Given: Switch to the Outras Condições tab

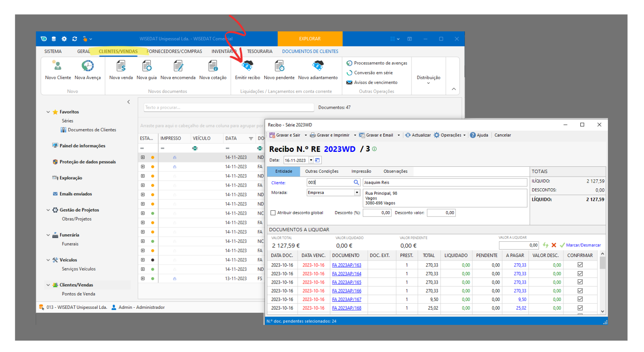Looking at the screenshot, I should 322,171.
